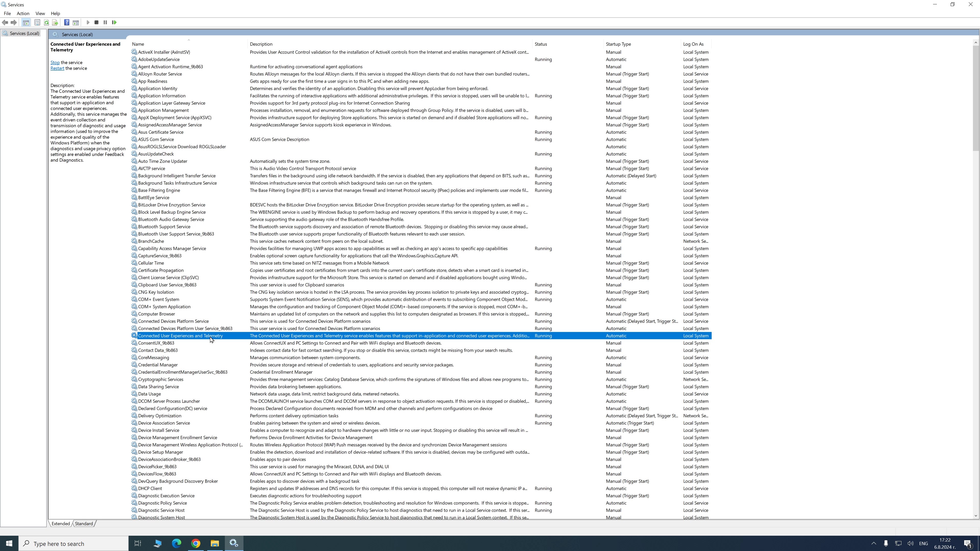Click the gear icon beside BattlEye Service
Viewport: 980px width, 551px height.
pyautogui.click(x=134, y=197)
